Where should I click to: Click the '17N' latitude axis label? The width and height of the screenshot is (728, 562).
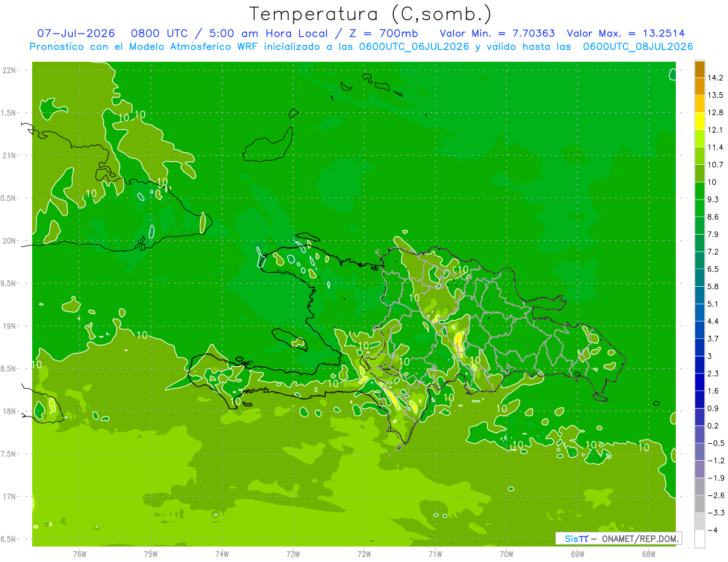coord(10,497)
